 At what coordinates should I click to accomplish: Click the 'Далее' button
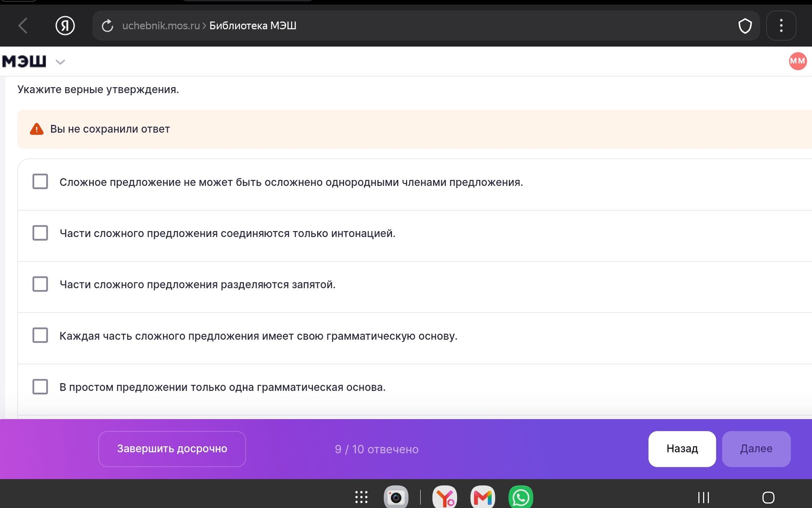pyautogui.click(x=756, y=449)
